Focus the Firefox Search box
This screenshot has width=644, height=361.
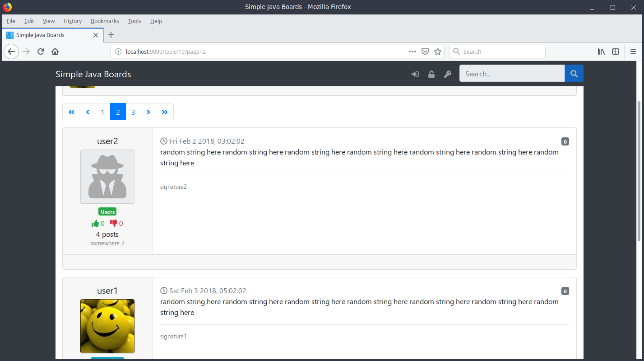click(x=497, y=52)
